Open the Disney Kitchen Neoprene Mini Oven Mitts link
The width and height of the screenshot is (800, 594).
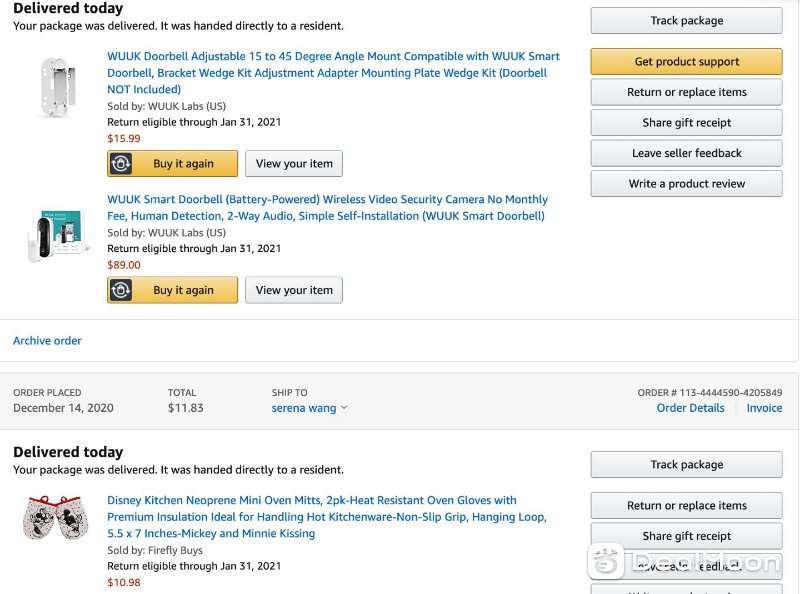click(x=327, y=517)
